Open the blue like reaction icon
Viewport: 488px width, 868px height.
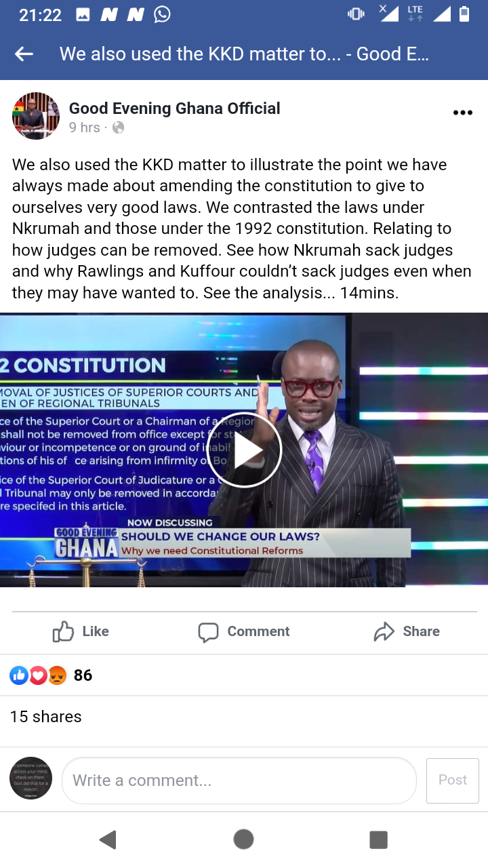tap(19, 675)
